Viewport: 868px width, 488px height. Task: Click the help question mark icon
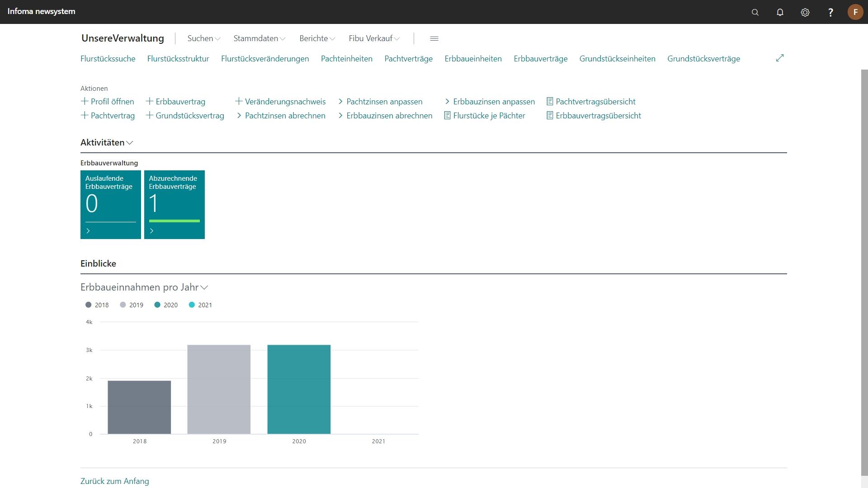(x=830, y=12)
